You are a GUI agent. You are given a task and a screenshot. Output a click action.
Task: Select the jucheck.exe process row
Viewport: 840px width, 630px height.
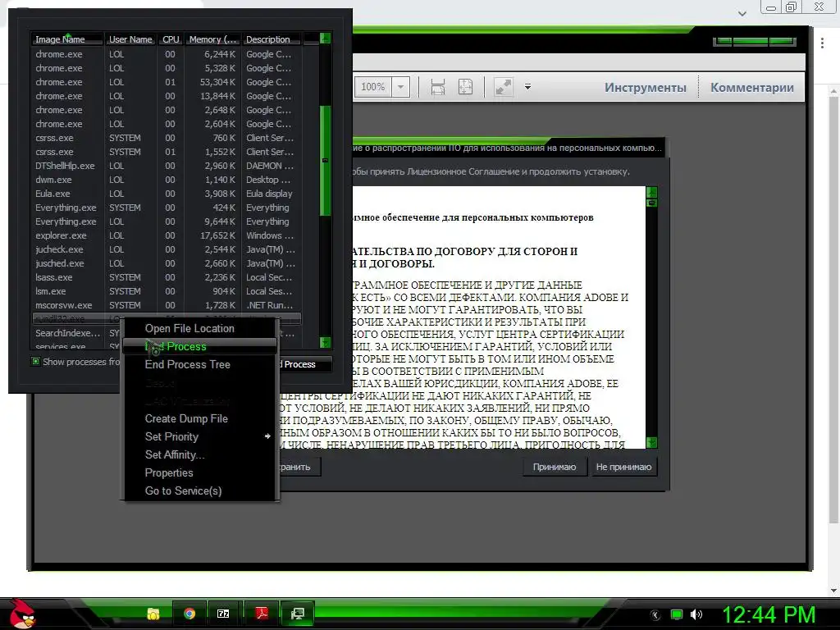click(166, 249)
